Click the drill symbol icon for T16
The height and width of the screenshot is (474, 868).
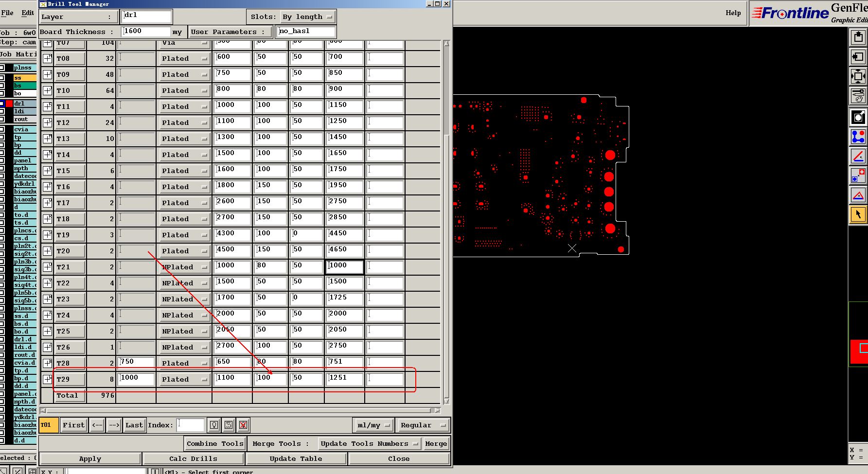pos(47,187)
